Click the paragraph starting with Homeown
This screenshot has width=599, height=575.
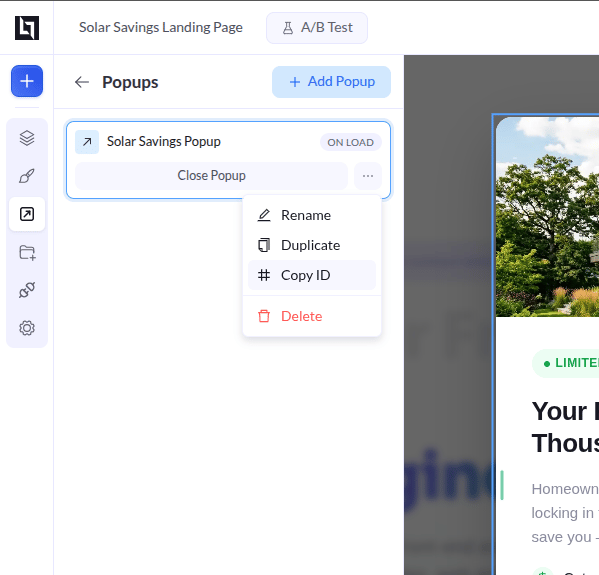[x=565, y=513]
